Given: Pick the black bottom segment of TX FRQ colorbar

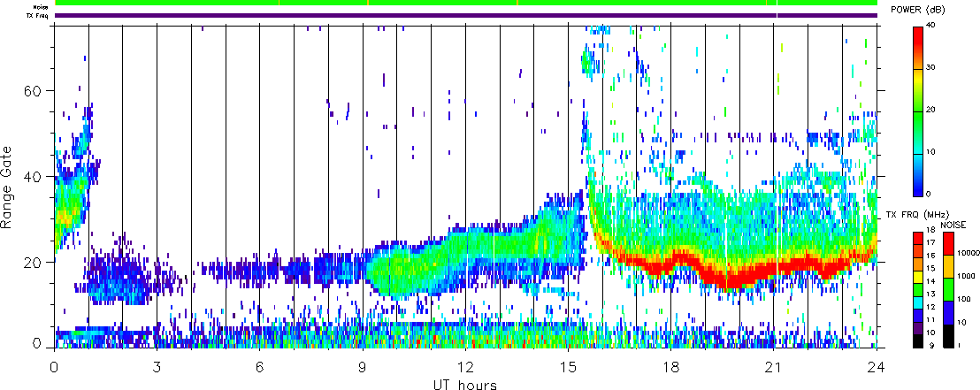Looking at the screenshot, I should [918, 341].
